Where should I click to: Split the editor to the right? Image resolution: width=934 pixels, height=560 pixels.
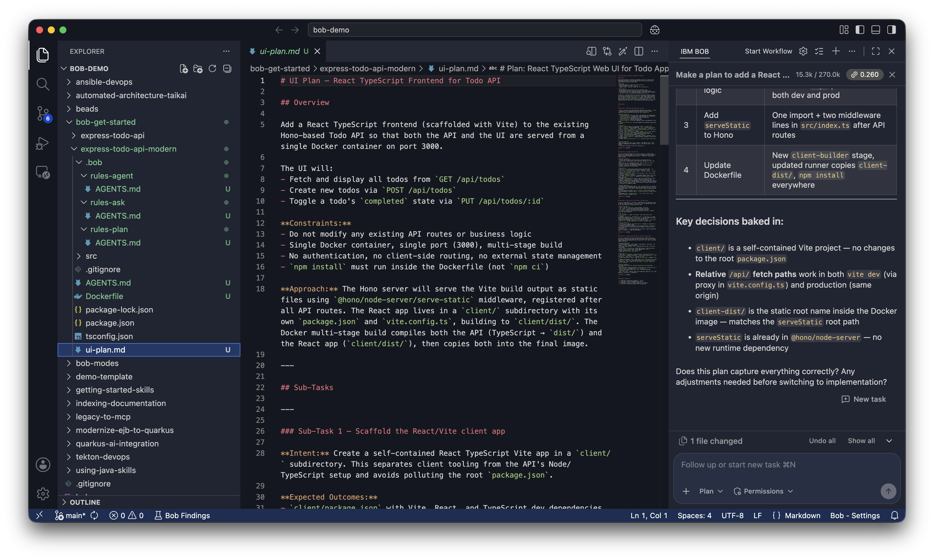coord(639,51)
